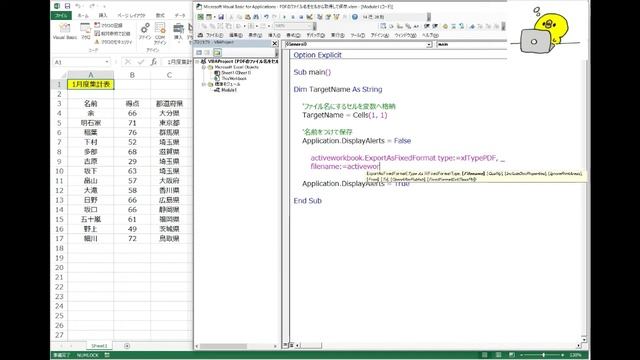This screenshot has width=640, height=360.
Task: Toggle Folders button in Project Explorer
Action: (x=217, y=52)
